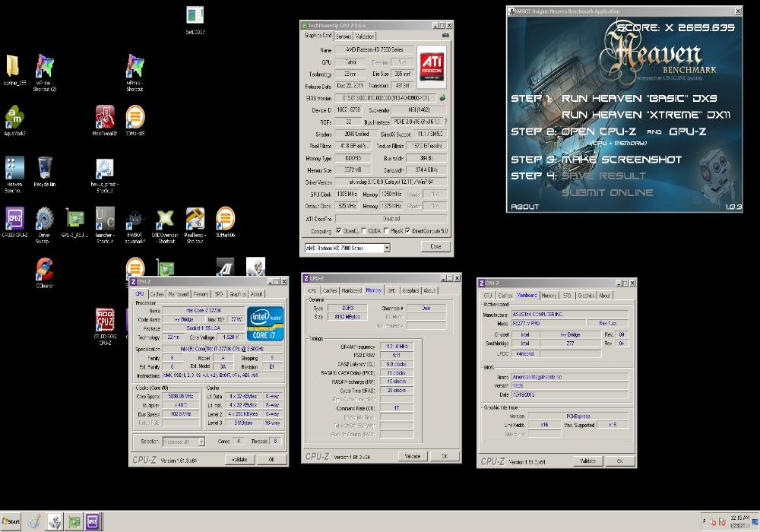The width and height of the screenshot is (760, 532).
Task: Expand the processor Selection dropdown in CPU-Z
Action: [x=201, y=442]
